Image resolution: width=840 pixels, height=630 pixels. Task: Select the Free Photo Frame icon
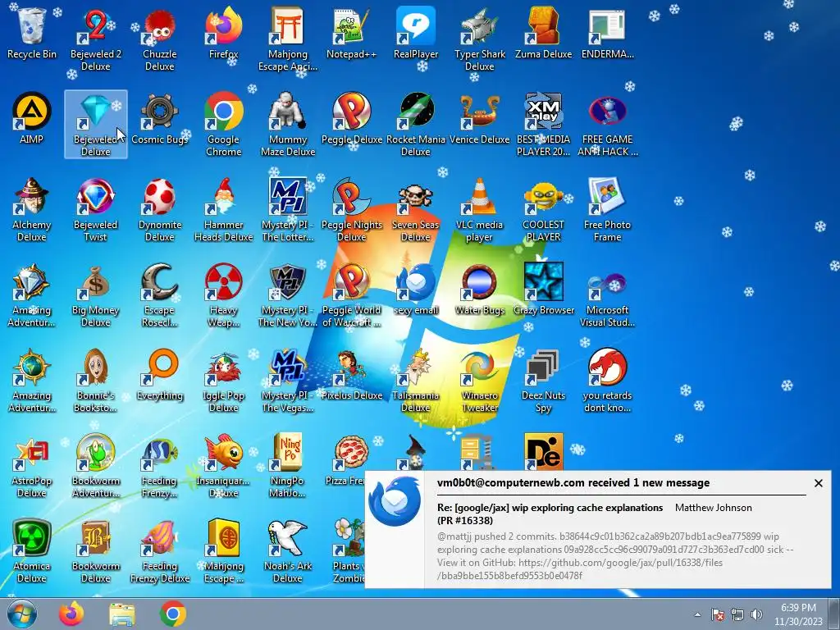click(608, 209)
